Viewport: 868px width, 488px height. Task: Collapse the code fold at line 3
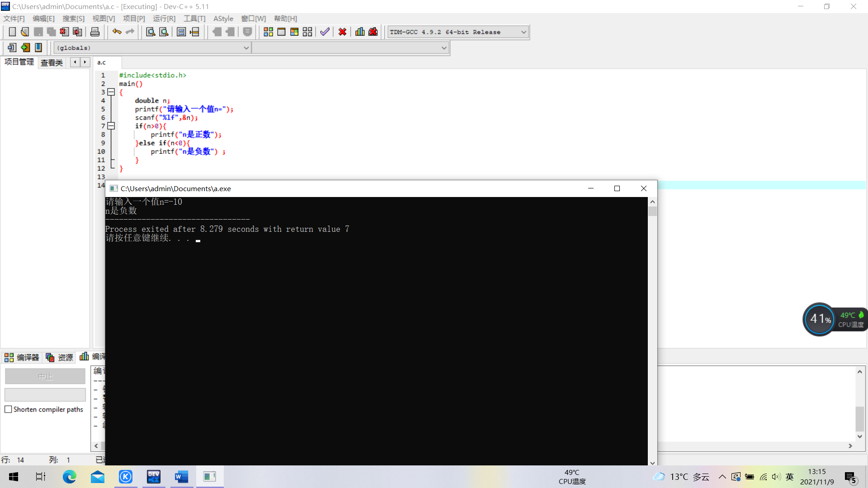111,92
